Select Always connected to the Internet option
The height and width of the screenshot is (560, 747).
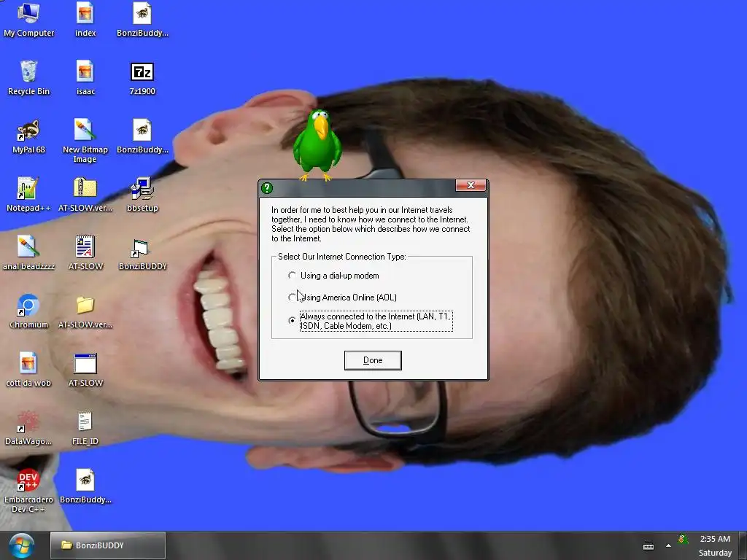click(x=371, y=321)
